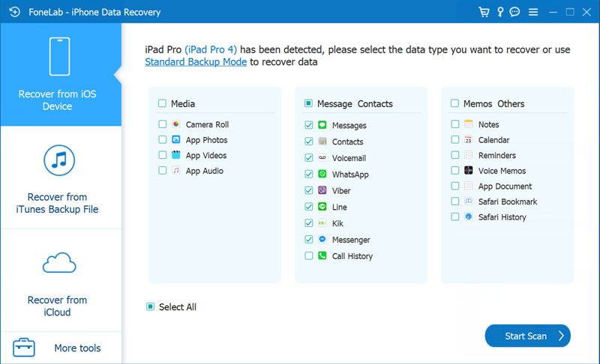Click the Camera Roll icon

[x=176, y=124]
